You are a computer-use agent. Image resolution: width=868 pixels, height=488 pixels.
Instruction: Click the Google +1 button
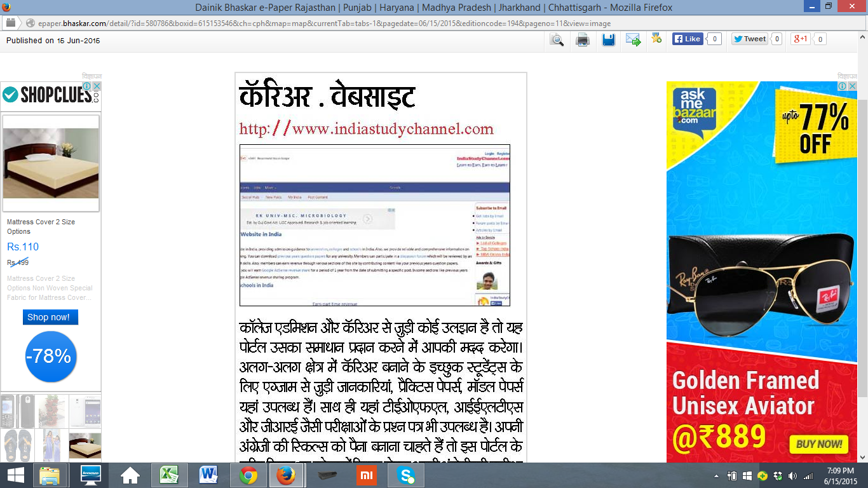pos(800,39)
